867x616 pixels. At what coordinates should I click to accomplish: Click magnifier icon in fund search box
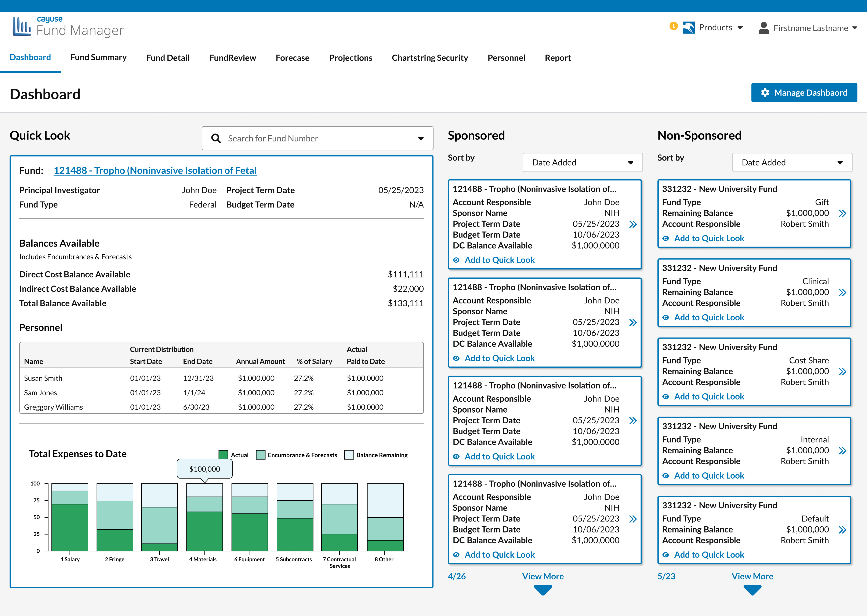(216, 139)
